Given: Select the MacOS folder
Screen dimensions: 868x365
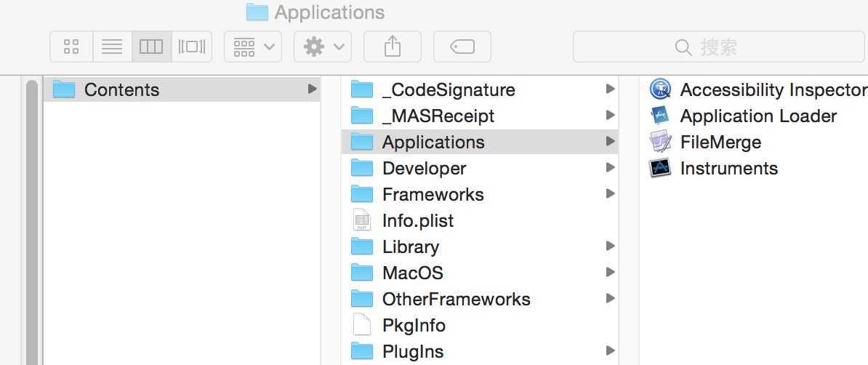Looking at the screenshot, I should coord(479,273).
